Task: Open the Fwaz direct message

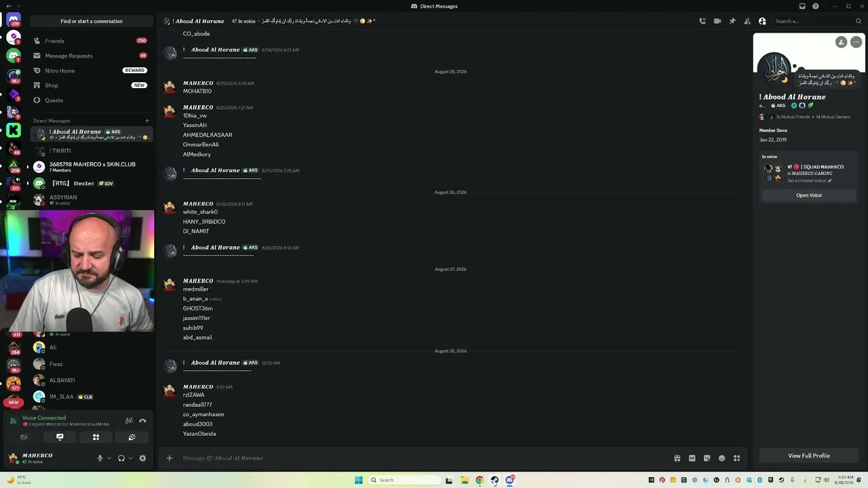Action: coord(92,364)
